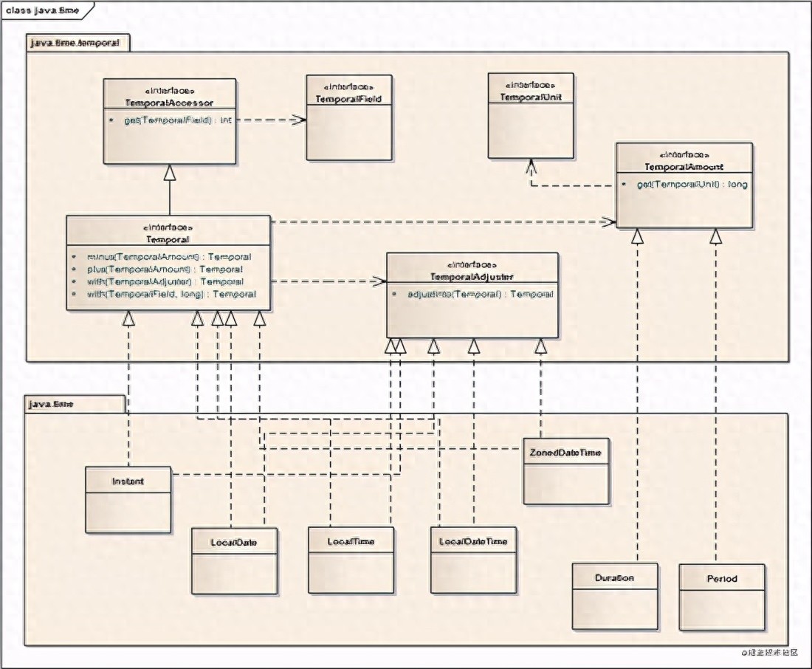Select the Duration class box
This screenshot has width=812, height=669.
tap(614, 597)
